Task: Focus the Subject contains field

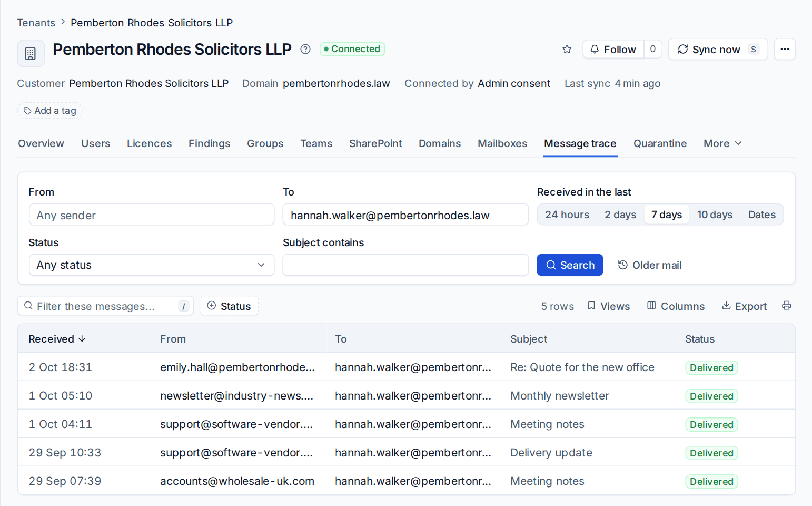Action: (405, 265)
